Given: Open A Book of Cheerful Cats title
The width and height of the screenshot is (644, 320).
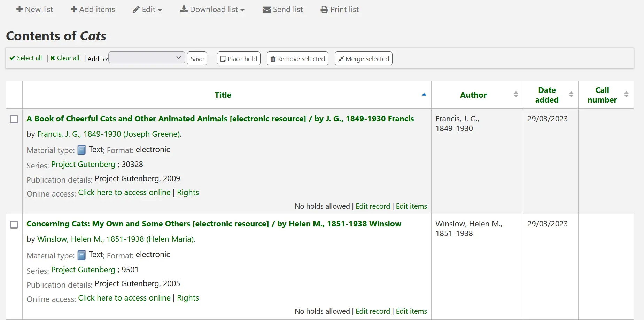Looking at the screenshot, I should [x=220, y=119].
